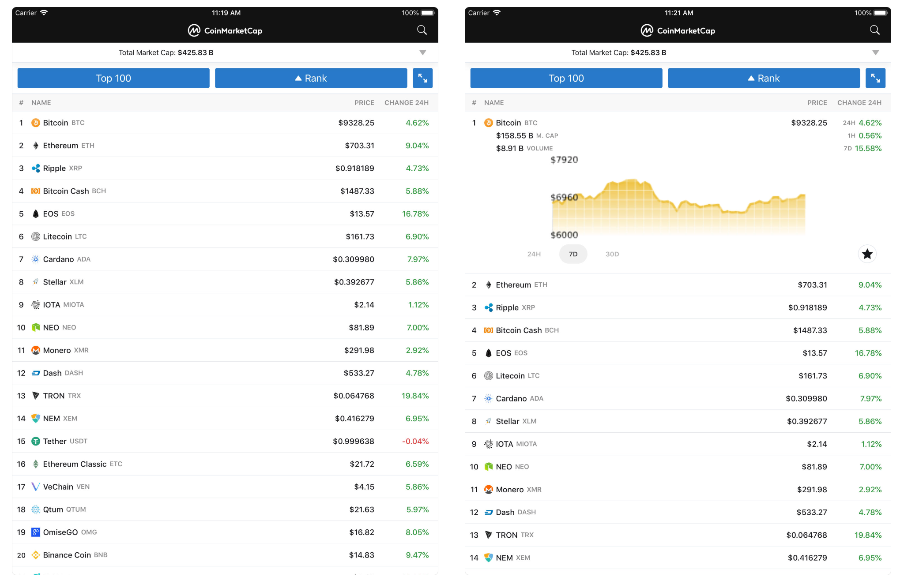Tap the Dash row in the right list
This screenshot has height=588, width=904.
678,512
